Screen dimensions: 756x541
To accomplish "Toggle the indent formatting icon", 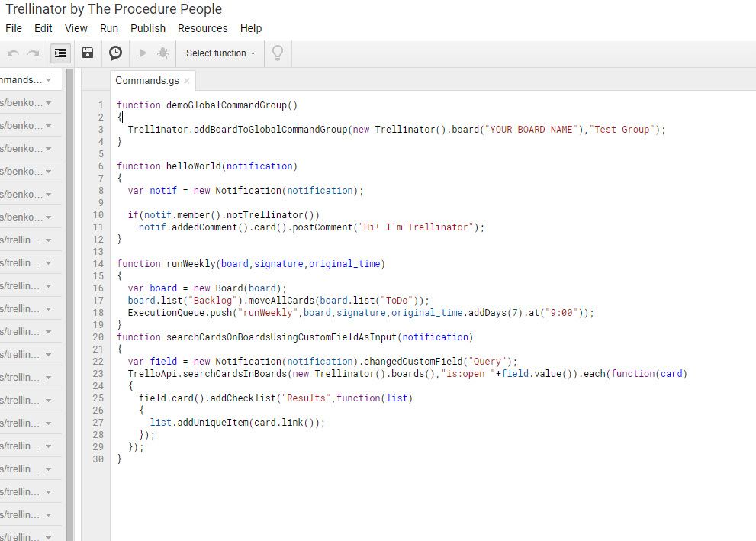I will 60,53.
